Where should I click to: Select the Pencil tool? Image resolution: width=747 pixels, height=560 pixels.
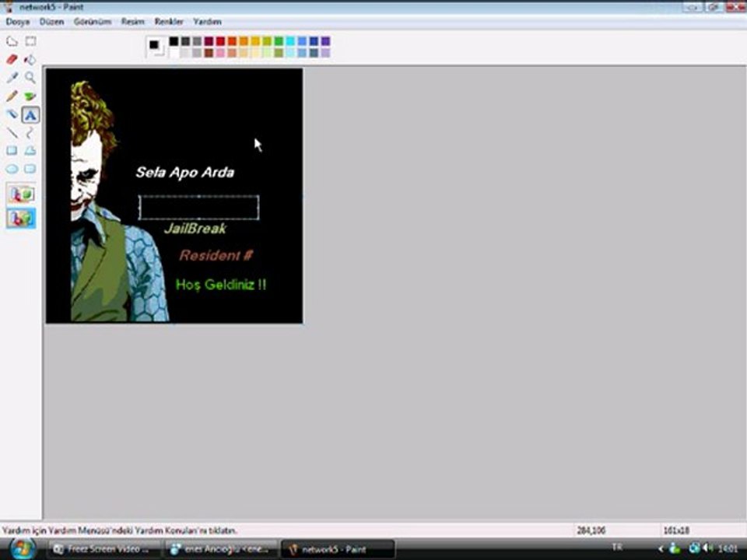(x=12, y=96)
